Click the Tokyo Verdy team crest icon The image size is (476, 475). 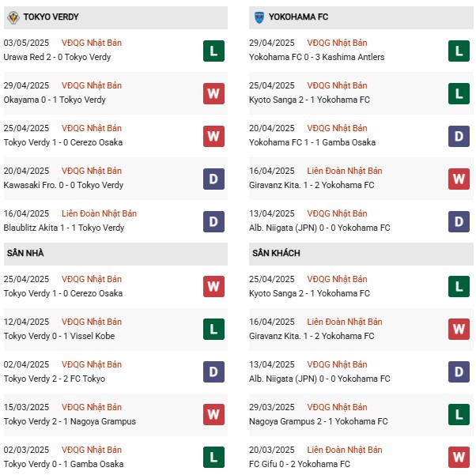pyautogui.click(x=13, y=17)
